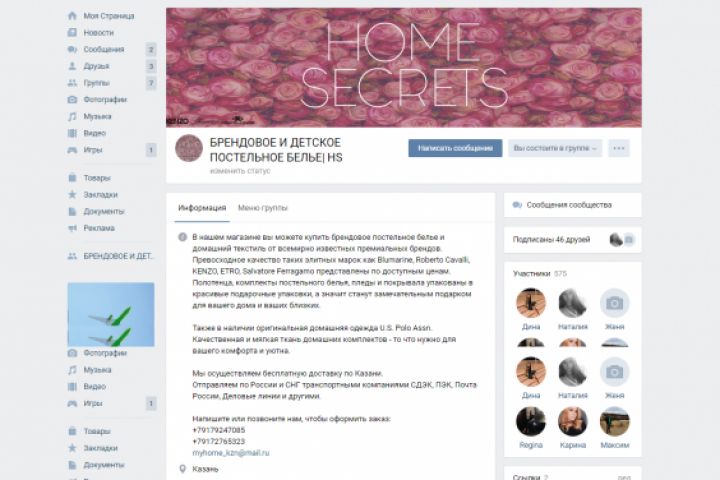Click Написать сообщение button
This screenshot has height=480, width=720.
(x=455, y=148)
